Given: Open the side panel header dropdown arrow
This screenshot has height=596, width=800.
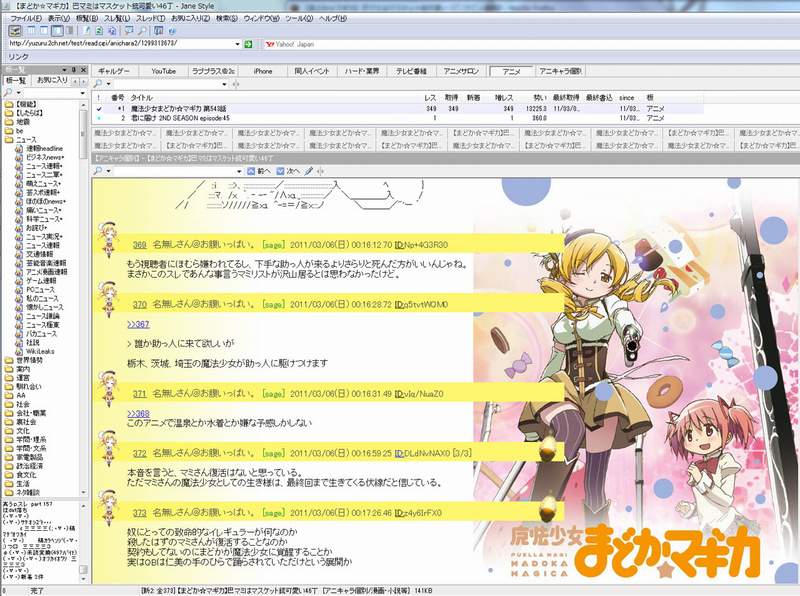Looking at the screenshot, I should pyautogui.click(x=64, y=69).
